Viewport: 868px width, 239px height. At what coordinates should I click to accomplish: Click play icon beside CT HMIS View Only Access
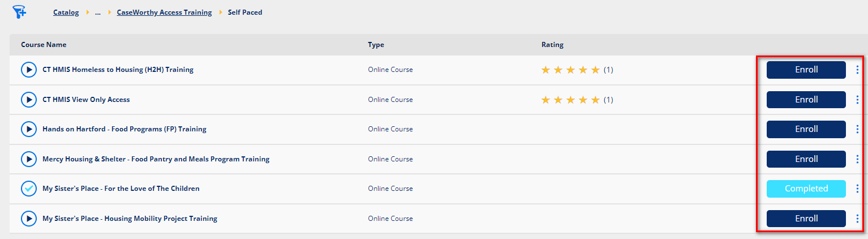(x=28, y=100)
